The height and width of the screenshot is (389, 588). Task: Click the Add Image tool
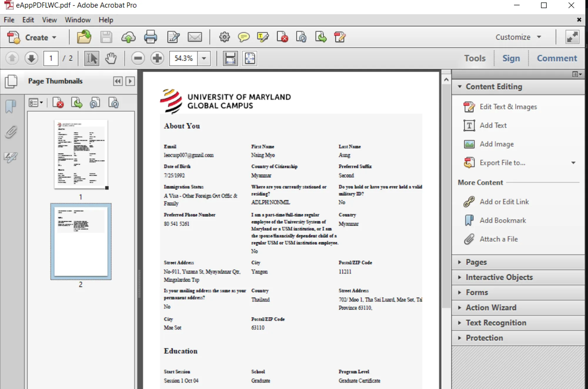tap(489, 144)
